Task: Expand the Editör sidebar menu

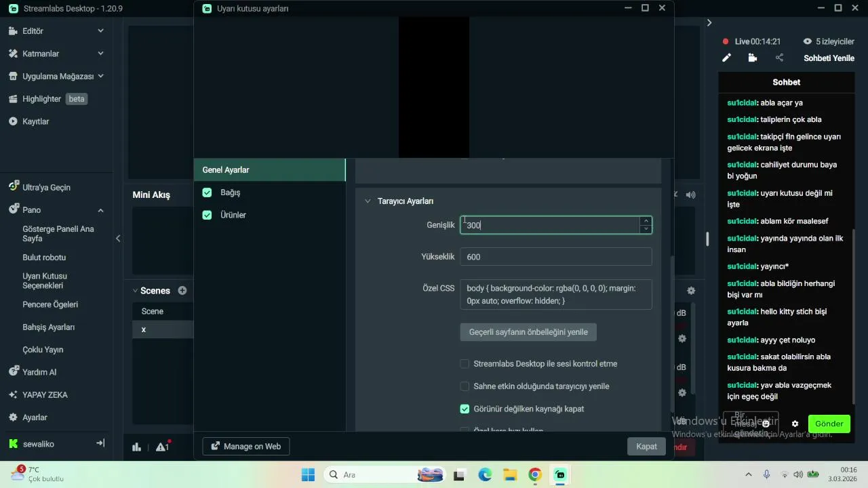Action: [100, 31]
